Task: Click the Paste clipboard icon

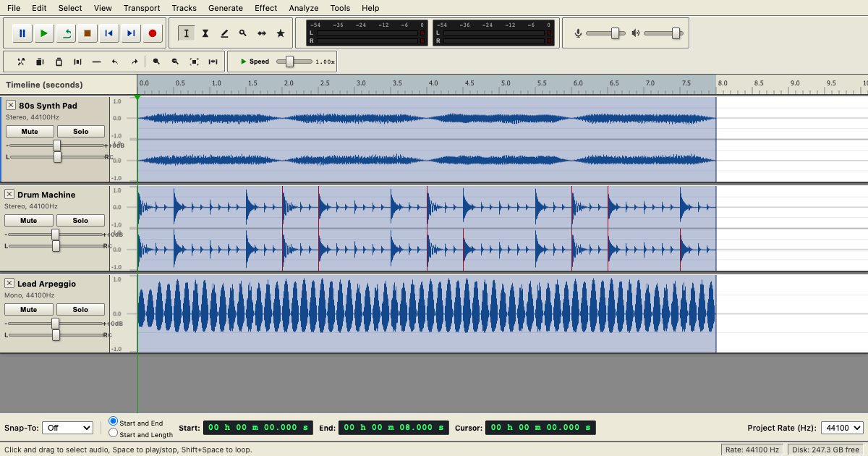Action: pyautogui.click(x=59, y=62)
